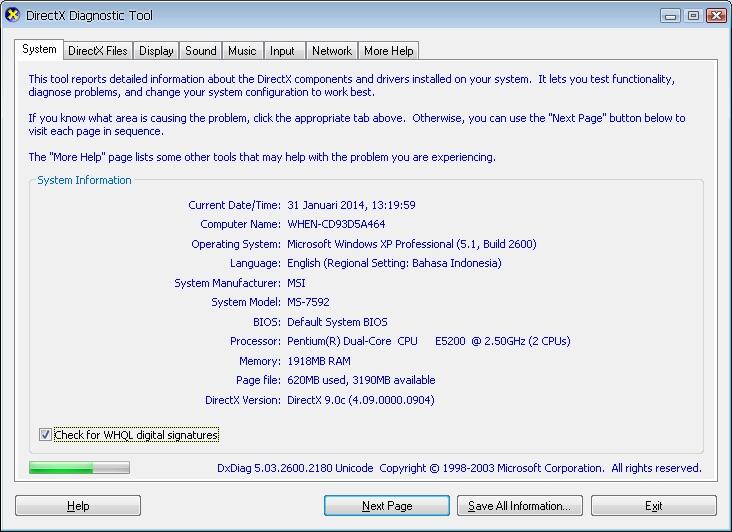Click BIOS value 'Default System BIOS'
Screen dimensions: 732x532
tap(337, 322)
